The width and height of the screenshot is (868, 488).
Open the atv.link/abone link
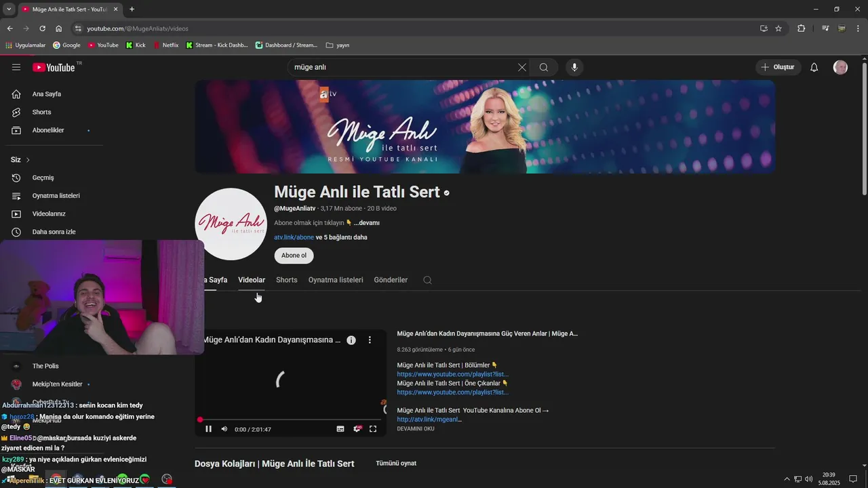click(x=294, y=237)
